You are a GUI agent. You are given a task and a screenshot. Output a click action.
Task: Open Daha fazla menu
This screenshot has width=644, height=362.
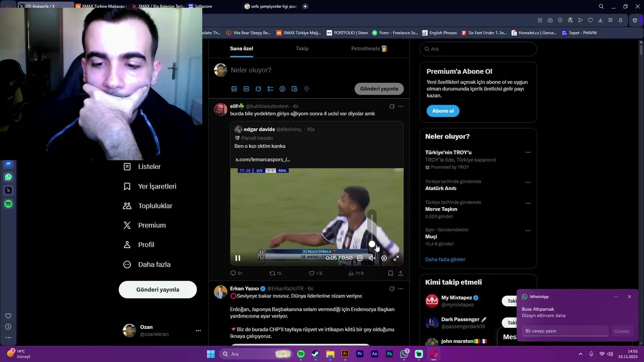[147, 264]
